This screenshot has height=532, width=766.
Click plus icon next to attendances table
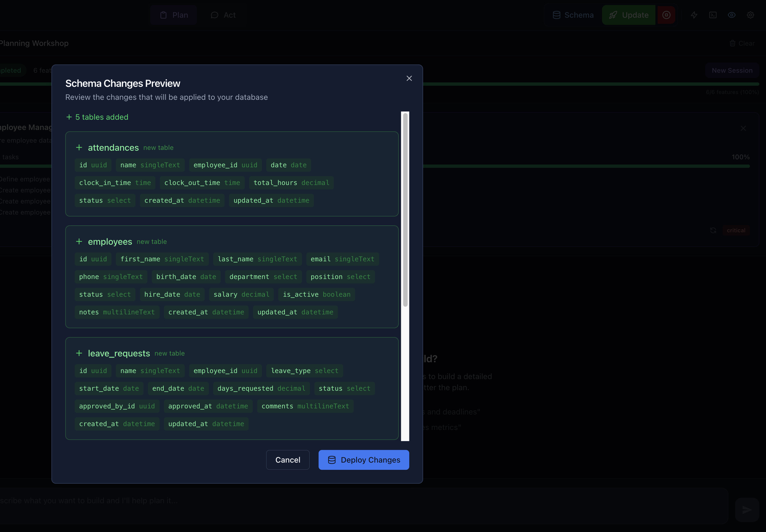pos(79,147)
